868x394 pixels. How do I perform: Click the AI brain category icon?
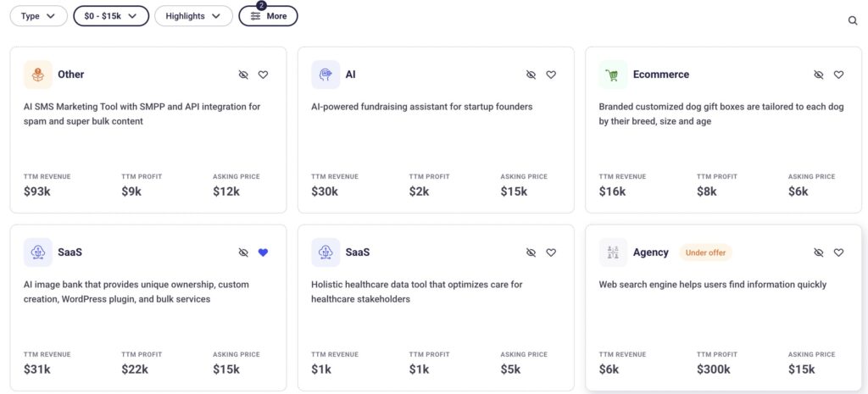point(325,75)
